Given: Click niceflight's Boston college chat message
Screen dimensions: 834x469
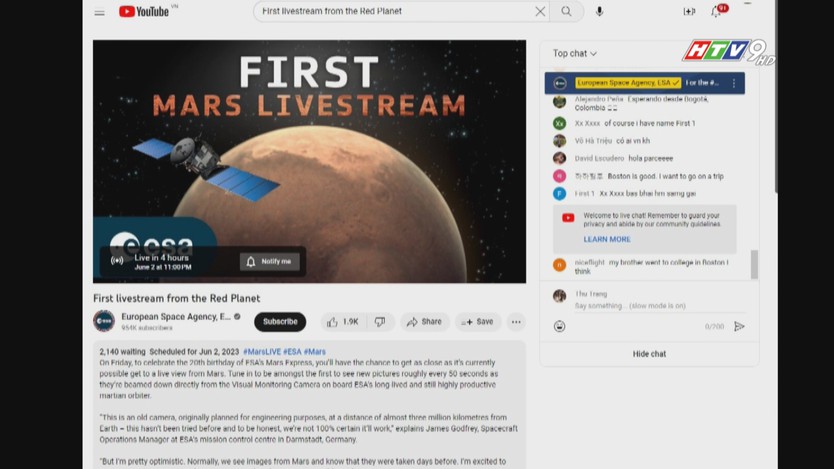Looking at the screenshot, I should click(x=652, y=267).
